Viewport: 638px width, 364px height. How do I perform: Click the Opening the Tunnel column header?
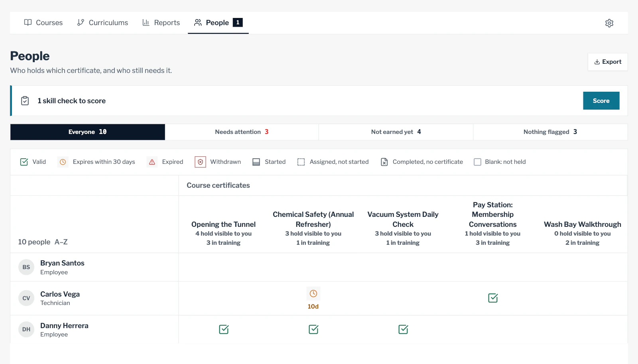click(223, 224)
